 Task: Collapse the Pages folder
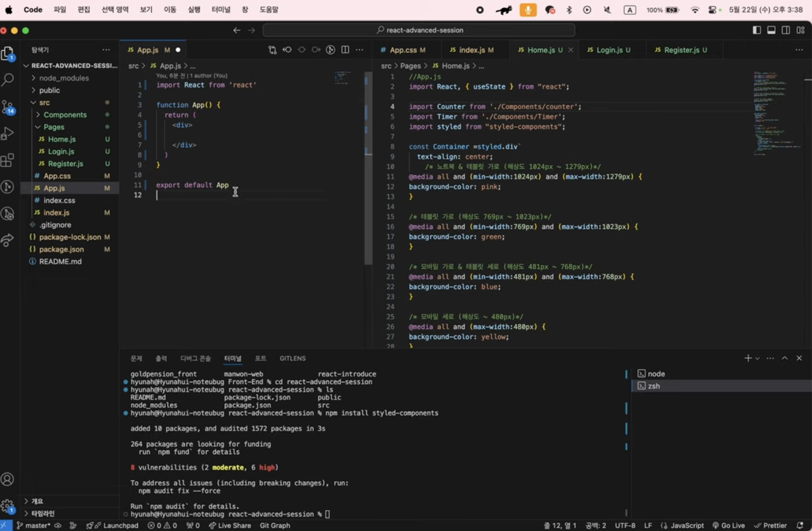pos(70,127)
